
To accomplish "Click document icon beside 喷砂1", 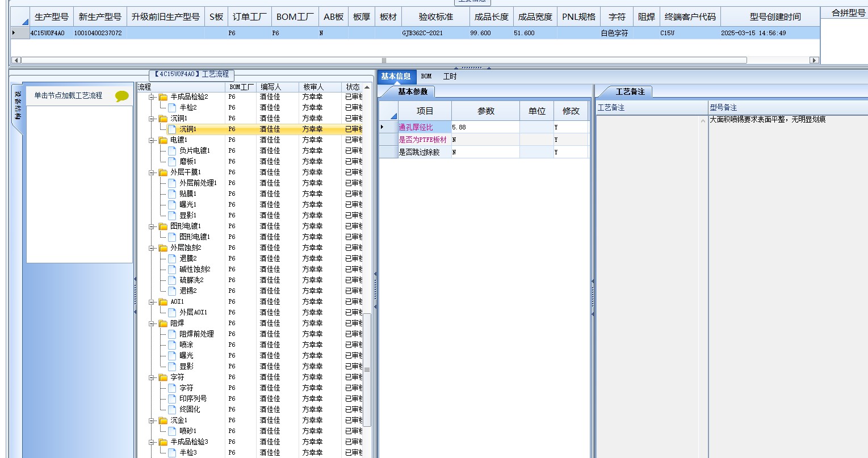I will pos(172,431).
